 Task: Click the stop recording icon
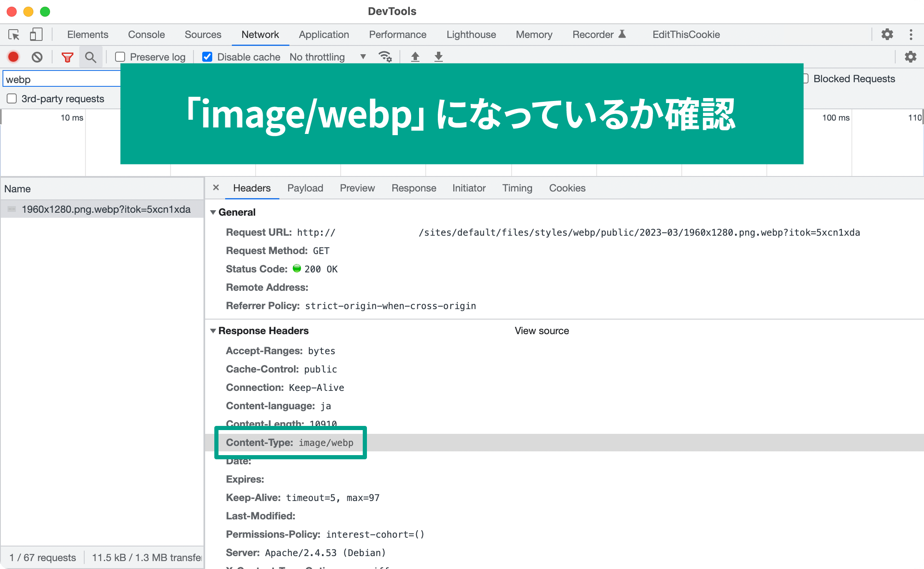13,57
